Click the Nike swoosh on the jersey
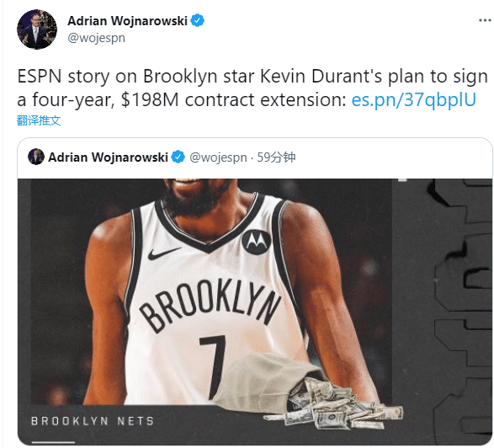 click(164, 253)
